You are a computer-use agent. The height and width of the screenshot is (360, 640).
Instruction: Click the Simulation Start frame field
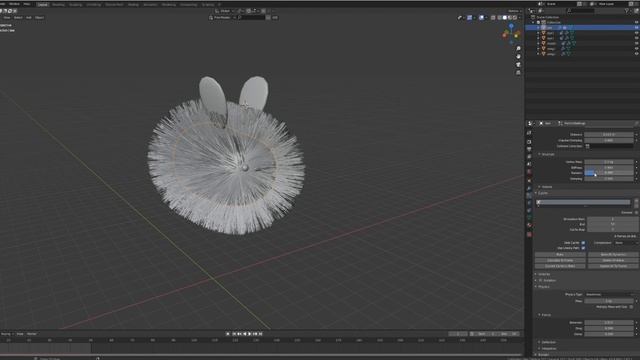pos(613,219)
